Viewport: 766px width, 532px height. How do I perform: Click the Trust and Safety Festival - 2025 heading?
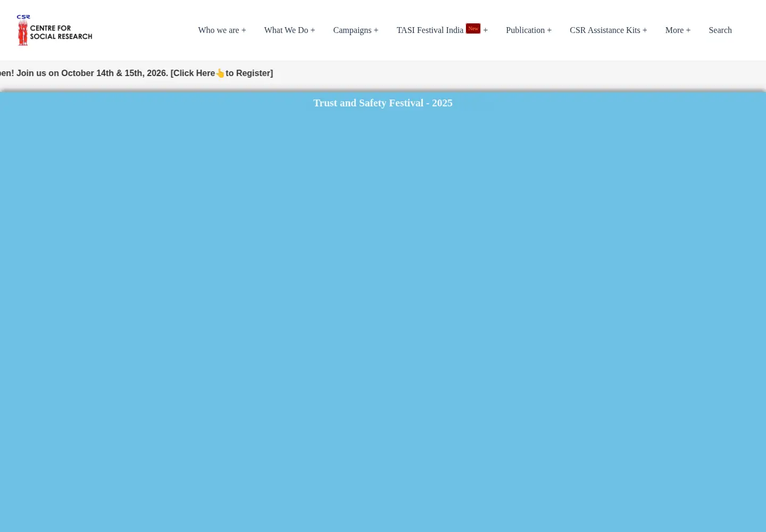point(383,103)
